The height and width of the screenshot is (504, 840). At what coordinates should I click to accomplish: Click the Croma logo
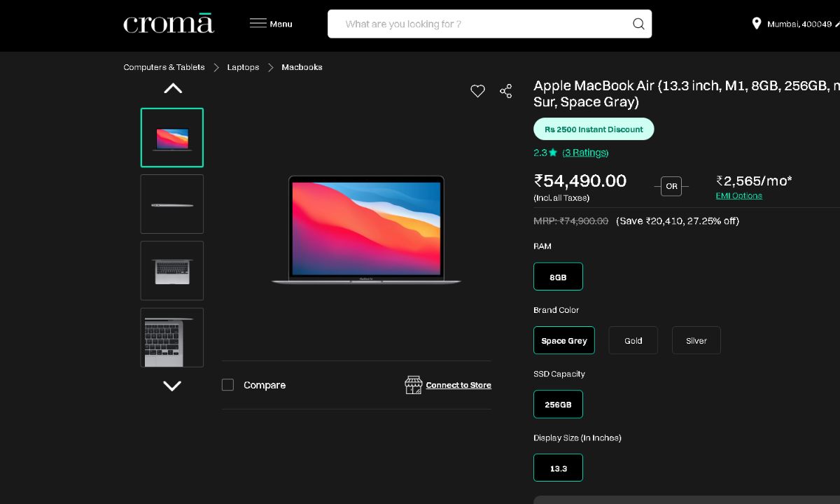click(x=169, y=24)
